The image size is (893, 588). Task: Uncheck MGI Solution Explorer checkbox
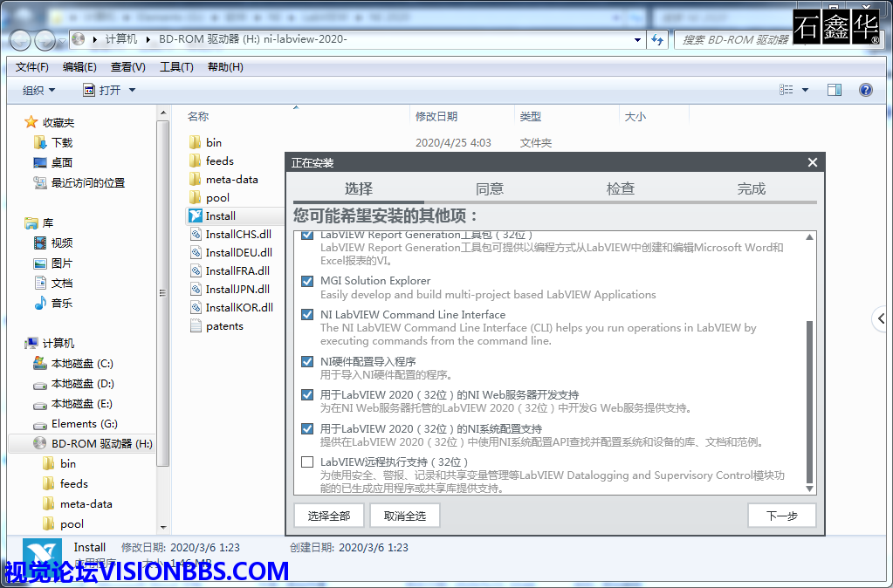[x=307, y=281]
